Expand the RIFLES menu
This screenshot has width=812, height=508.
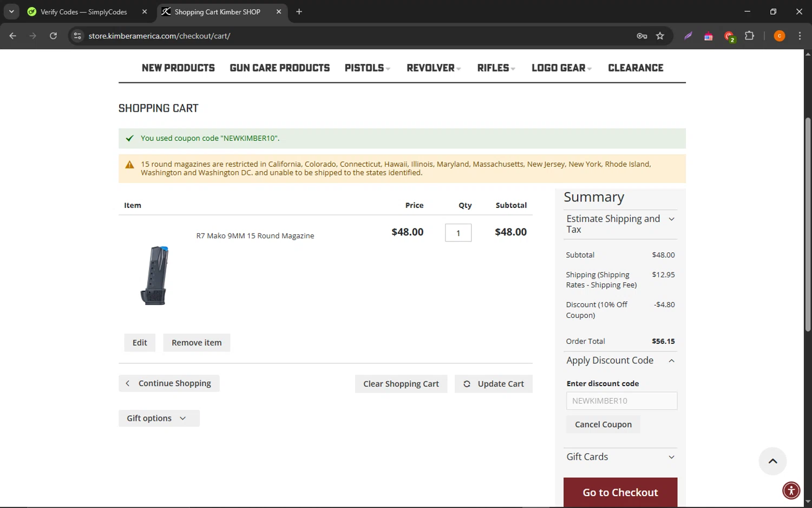496,68
